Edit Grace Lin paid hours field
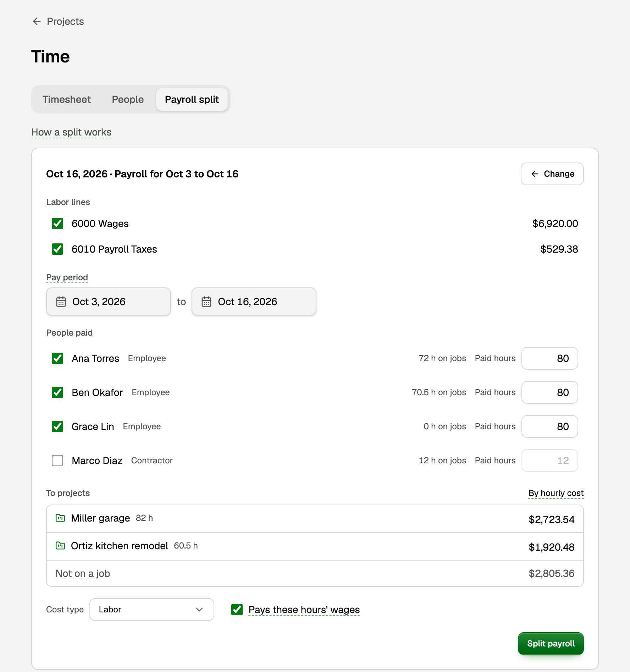 point(550,426)
